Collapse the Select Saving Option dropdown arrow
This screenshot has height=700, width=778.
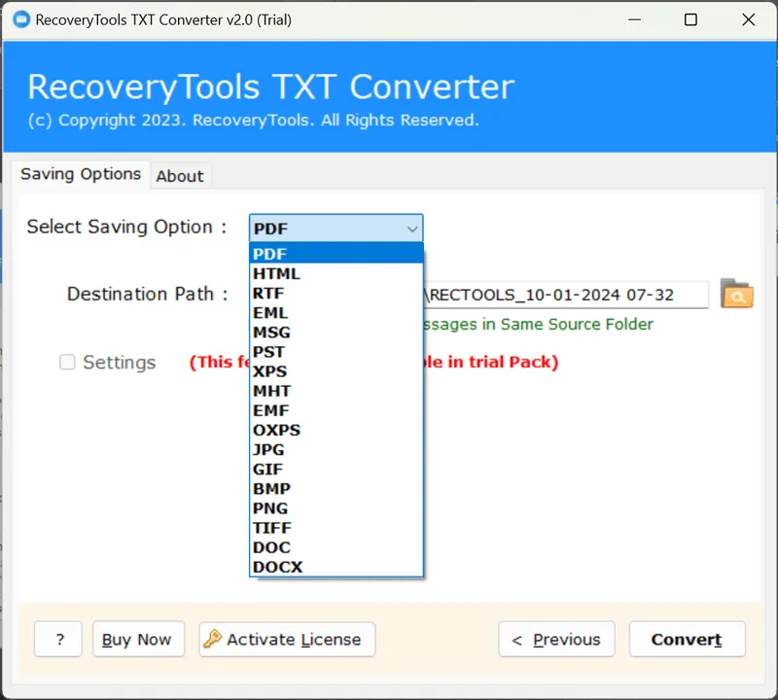click(x=411, y=228)
